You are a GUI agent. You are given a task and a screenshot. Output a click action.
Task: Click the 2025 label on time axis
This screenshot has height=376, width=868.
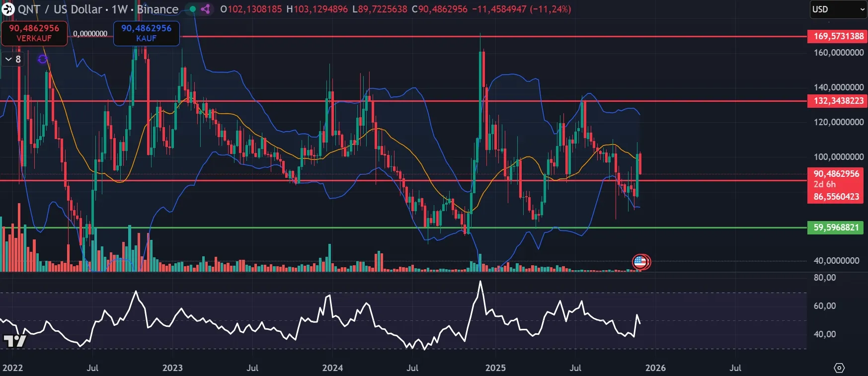pos(495,368)
